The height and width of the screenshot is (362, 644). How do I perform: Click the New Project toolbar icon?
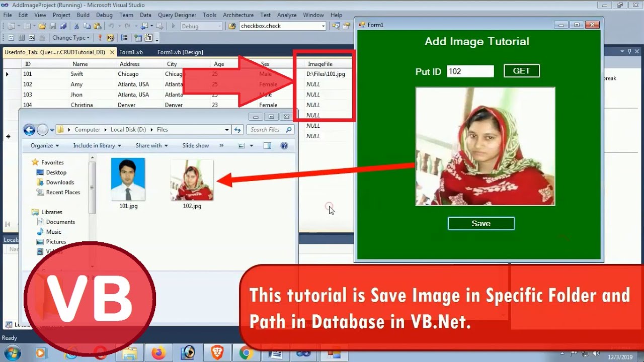point(11,26)
